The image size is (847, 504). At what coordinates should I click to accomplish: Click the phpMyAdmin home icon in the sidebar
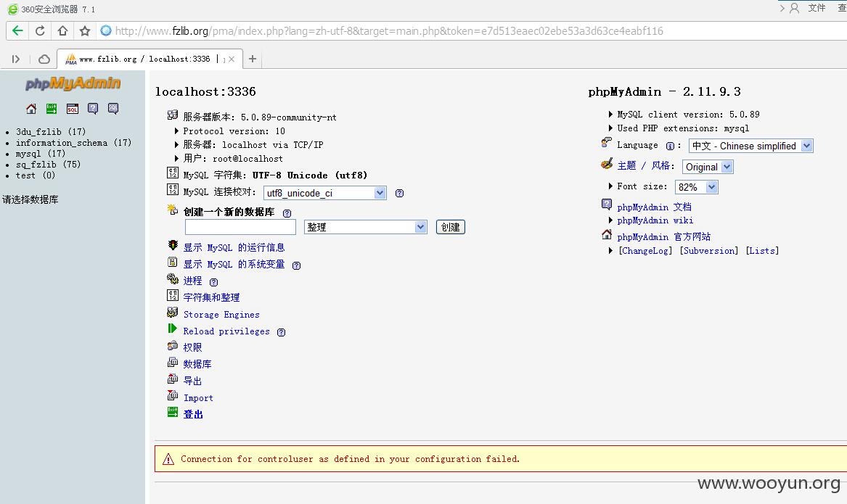click(x=31, y=109)
